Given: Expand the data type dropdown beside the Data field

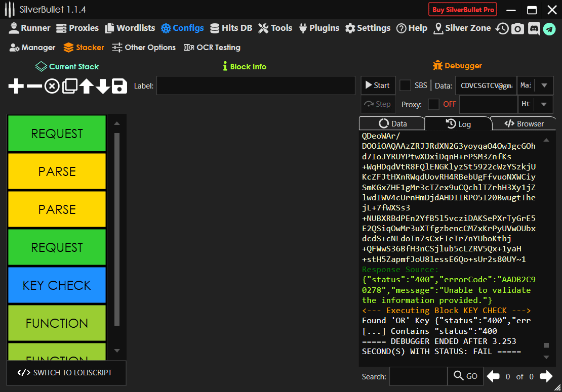Looking at the screenshot, I should pyautogui.click(x=544, y=85).
